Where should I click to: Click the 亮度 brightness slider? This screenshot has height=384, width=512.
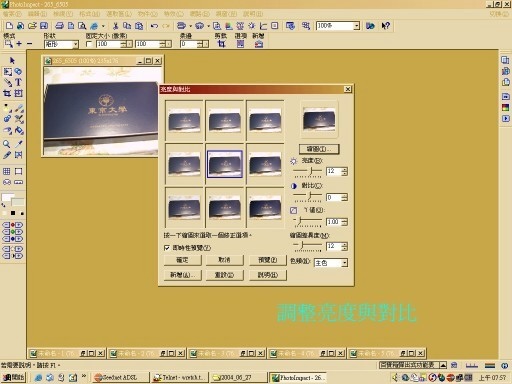[307, 172]
